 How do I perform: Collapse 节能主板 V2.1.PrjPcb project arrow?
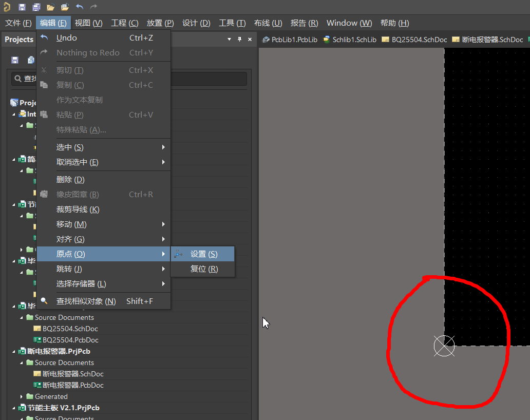pyautogui.click(x=14, y=408)
